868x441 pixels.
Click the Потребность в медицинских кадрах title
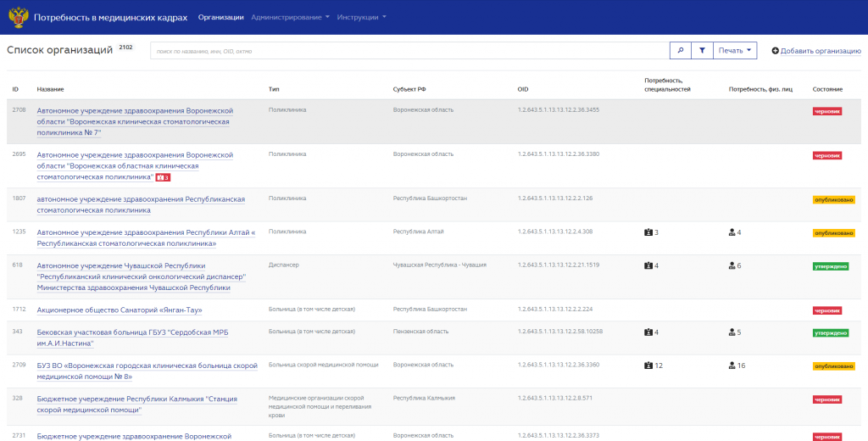click(111, 17)
